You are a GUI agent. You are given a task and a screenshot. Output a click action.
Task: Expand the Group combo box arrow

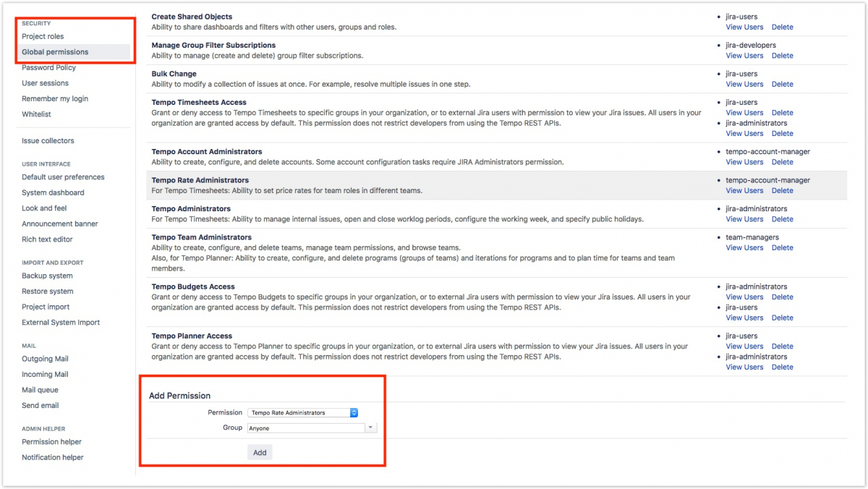pos(371,428)
